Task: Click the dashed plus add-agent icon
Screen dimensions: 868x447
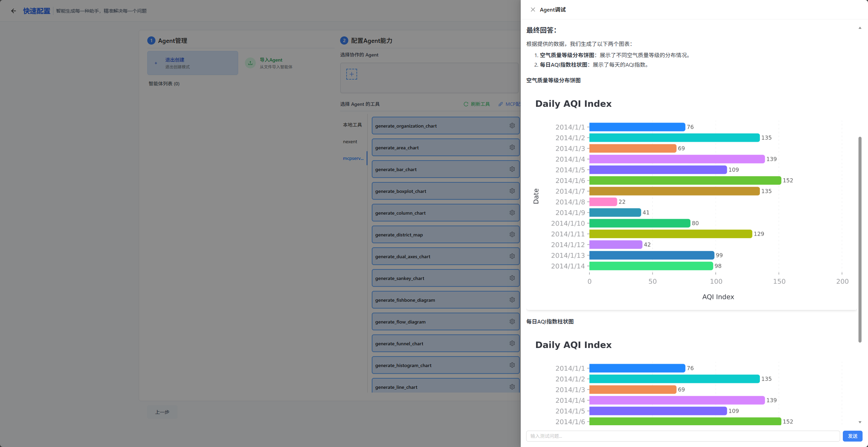Action: 351,74
